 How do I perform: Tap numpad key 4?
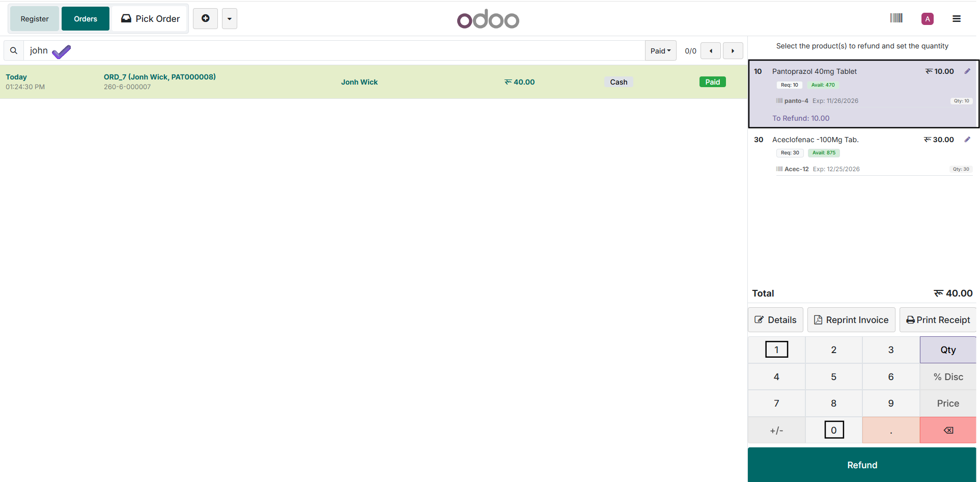point(776,377)
